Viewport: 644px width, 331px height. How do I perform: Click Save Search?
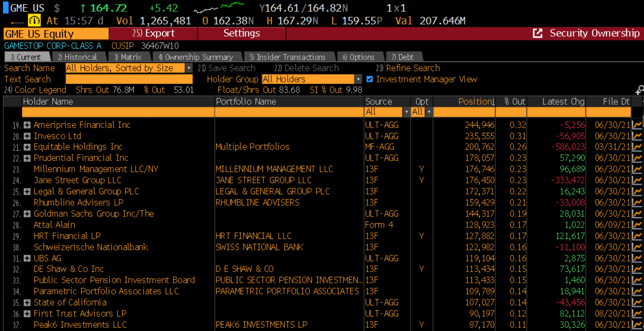click(x=227, y=68)
